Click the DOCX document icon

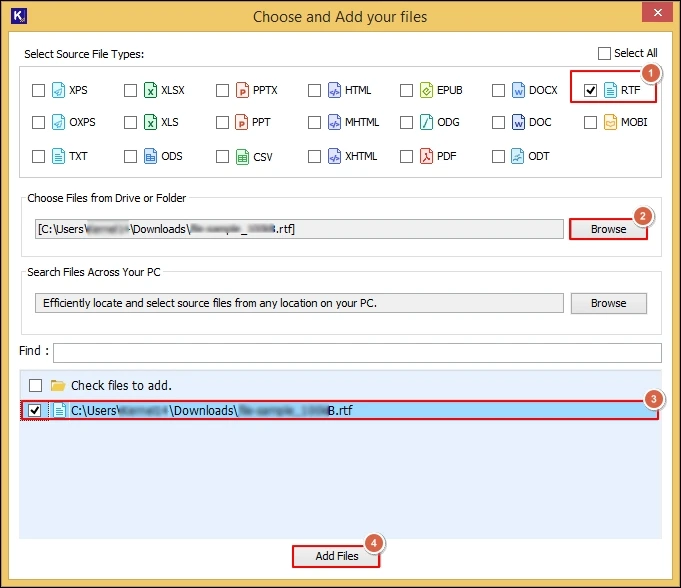518,90
